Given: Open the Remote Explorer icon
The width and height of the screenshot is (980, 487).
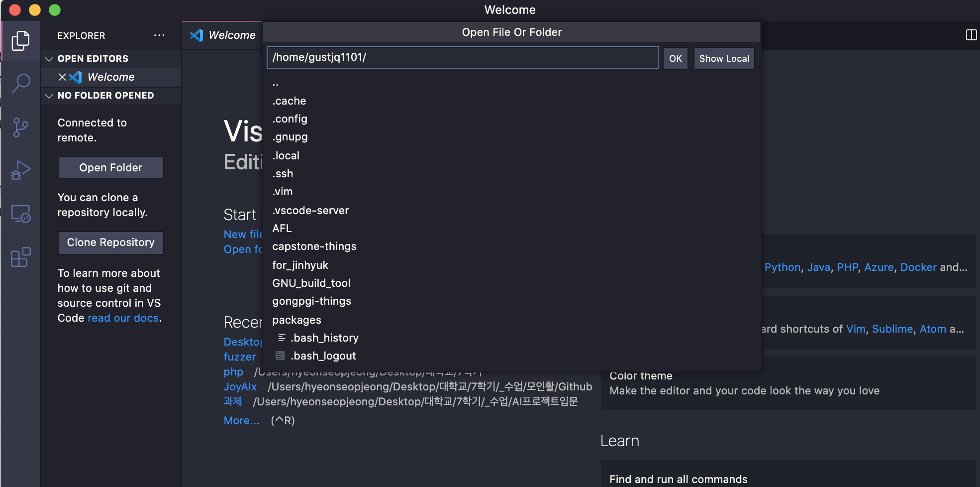Looking at the screenshot, I should click(x=20, y=214).
